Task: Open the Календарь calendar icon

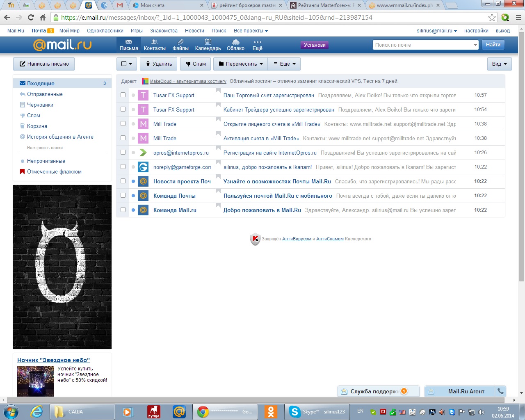Action: [208, 42]
